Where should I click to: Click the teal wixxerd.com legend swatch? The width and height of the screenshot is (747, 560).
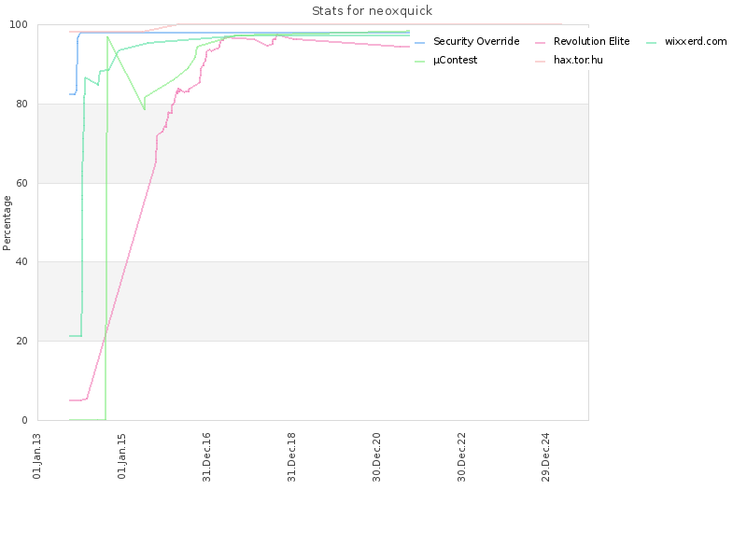click(x=651, y=43)
